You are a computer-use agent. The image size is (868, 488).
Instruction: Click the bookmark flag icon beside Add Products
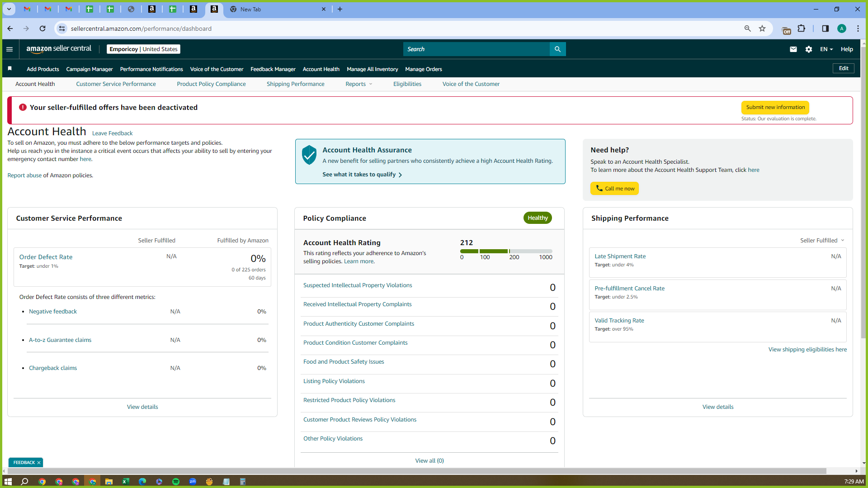click(x=10, y=69)
